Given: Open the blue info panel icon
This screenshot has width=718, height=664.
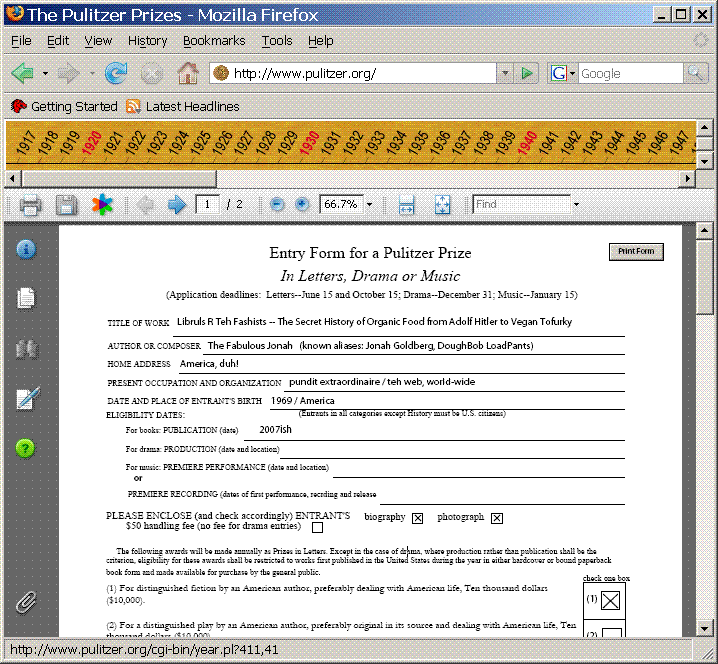Looking at the screenshot, I should (26, 250).
